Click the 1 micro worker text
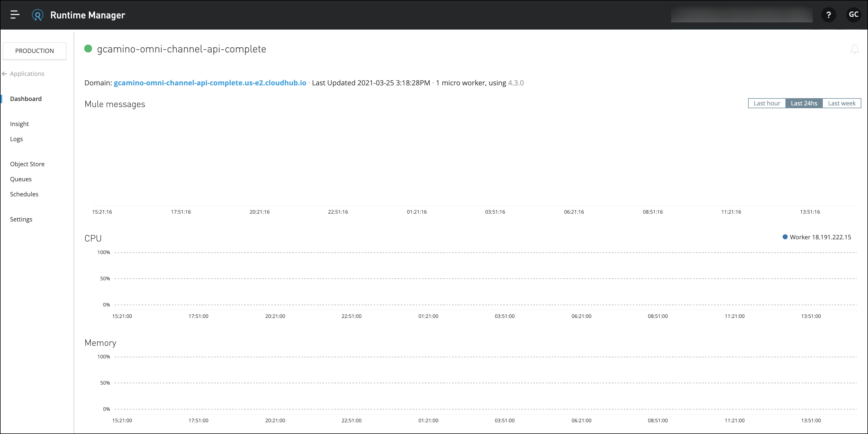Screen dimensions: 868x434 460,83
